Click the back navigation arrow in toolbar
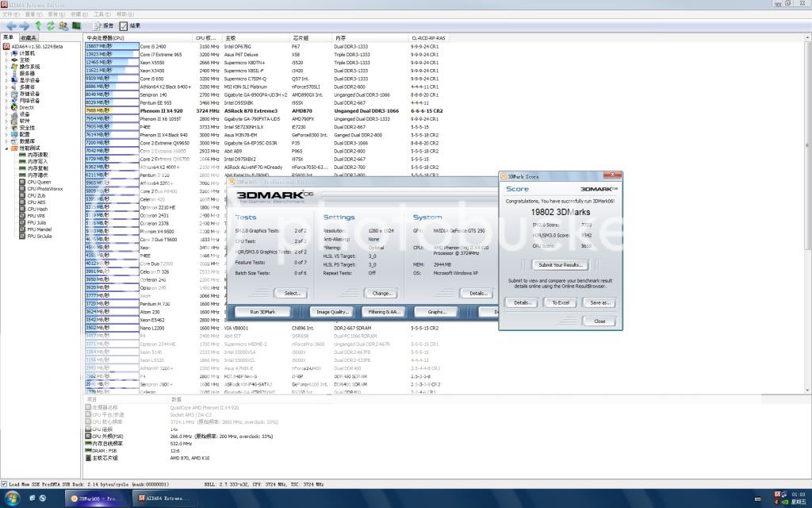 tap(10, 26)
